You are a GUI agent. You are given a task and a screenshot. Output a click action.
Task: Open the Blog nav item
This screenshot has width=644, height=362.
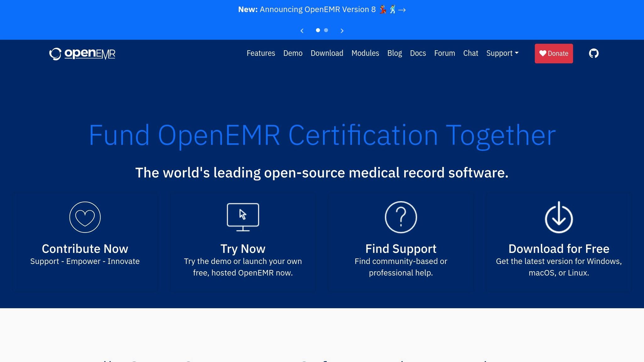coord(395,53)
